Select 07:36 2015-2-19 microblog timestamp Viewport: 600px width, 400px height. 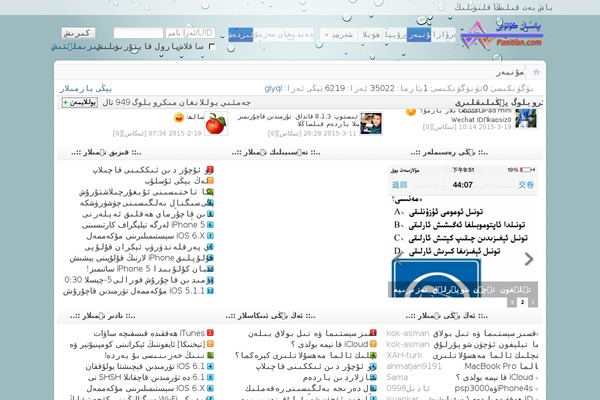click(x=174, y=133)
